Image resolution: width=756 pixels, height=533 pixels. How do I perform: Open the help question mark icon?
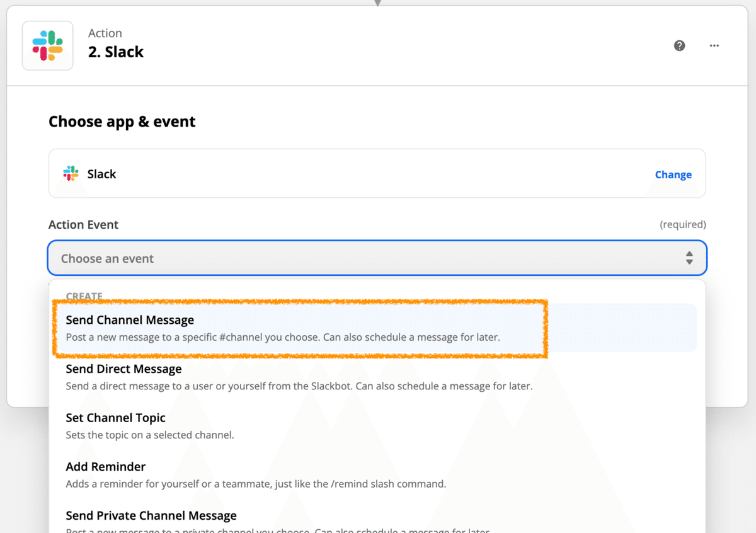679,45
